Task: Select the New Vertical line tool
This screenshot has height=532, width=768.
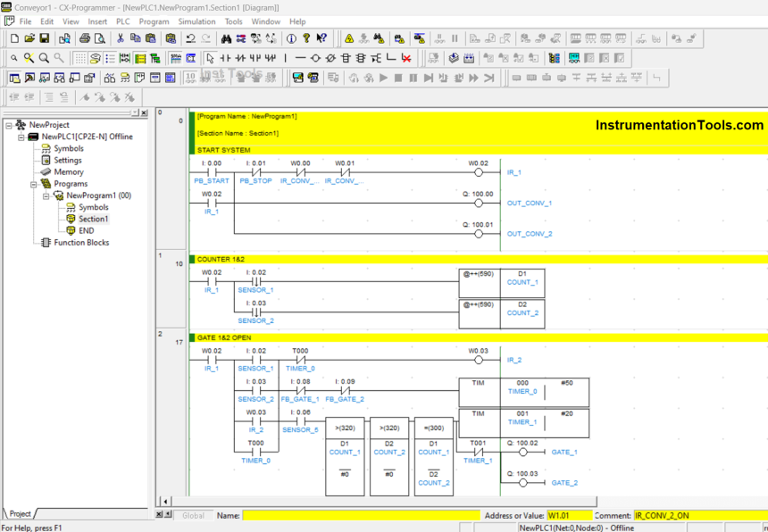Action: click(x=286, y=58)
